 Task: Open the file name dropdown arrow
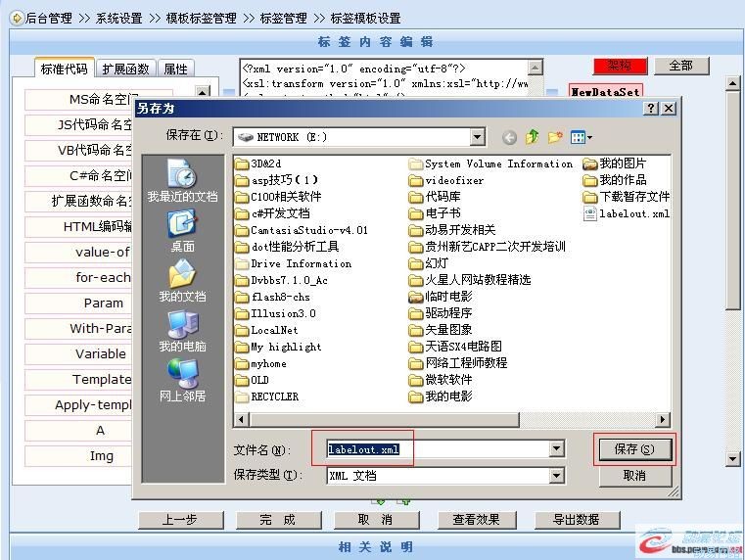point(556,449)
